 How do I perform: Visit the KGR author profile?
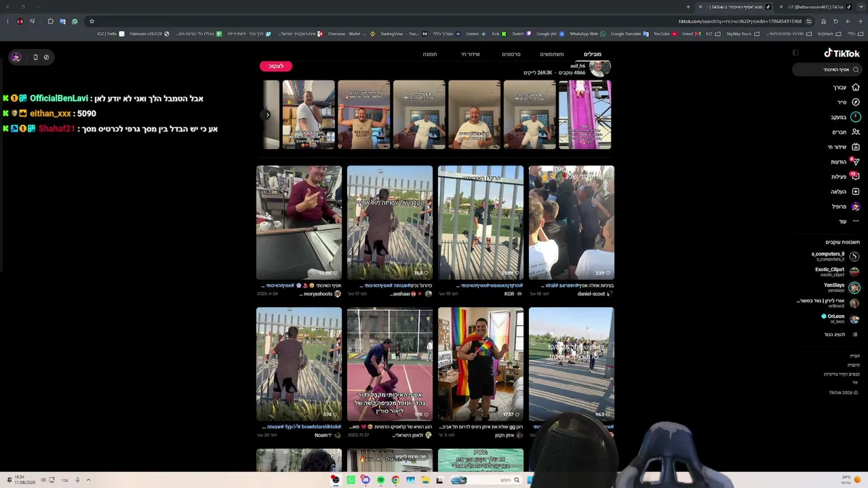coord(514,294)
